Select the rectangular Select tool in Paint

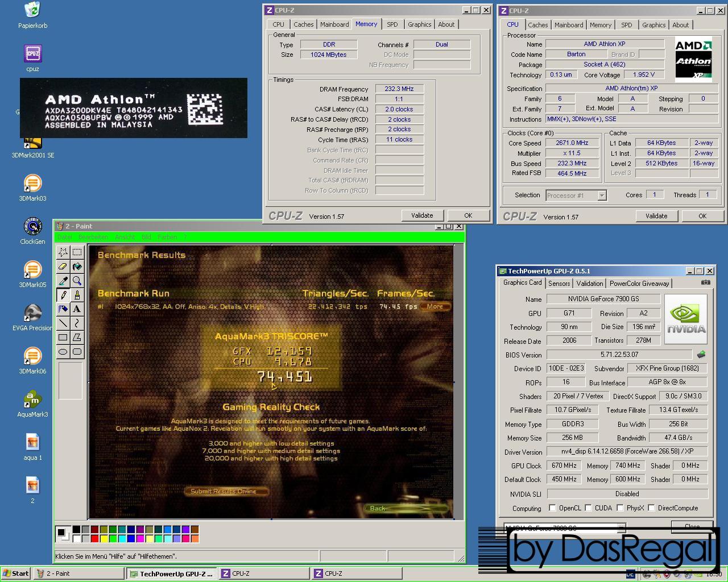click(77, 252)
